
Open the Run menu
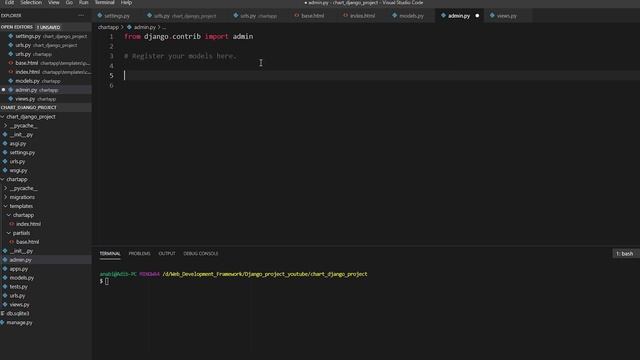pos(84,2)
